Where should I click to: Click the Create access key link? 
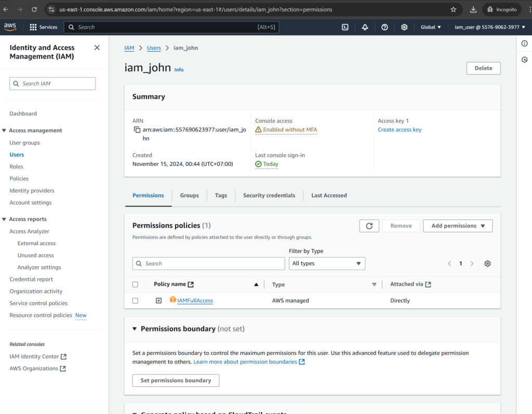[x=400, y=130]
